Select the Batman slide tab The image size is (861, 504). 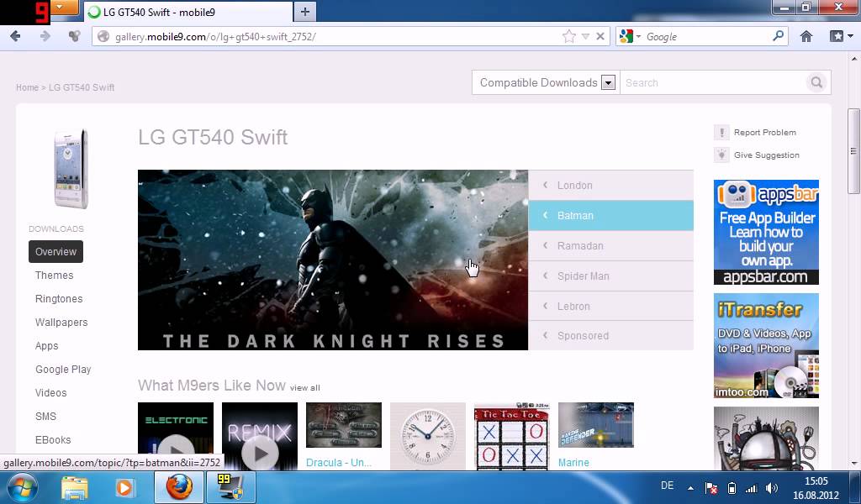click(x=610, y=216)
